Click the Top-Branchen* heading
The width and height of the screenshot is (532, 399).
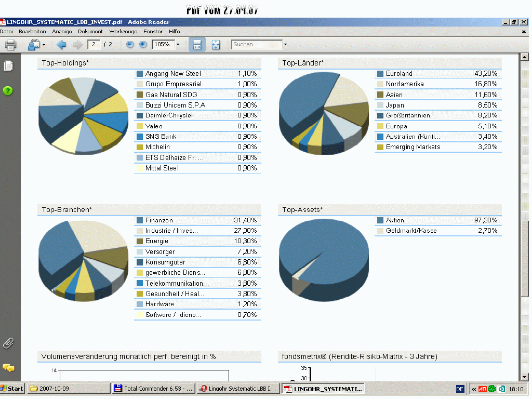click(x=67, y=210)
